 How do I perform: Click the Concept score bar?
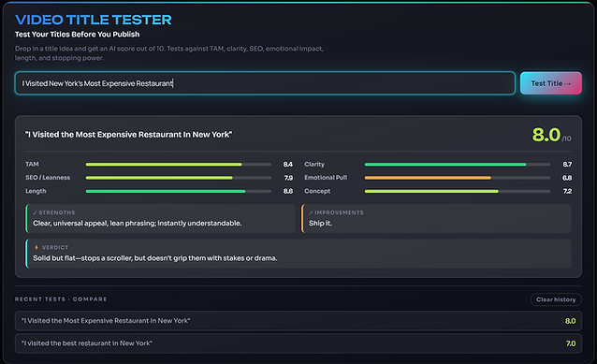(x=458, y=191)
